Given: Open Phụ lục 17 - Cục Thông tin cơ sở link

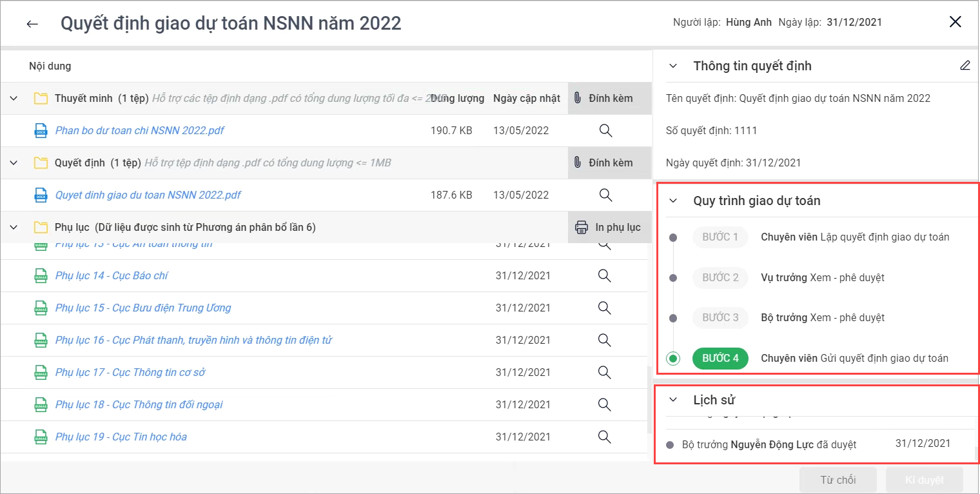Looking at the screenshot, I should (130, 372).
